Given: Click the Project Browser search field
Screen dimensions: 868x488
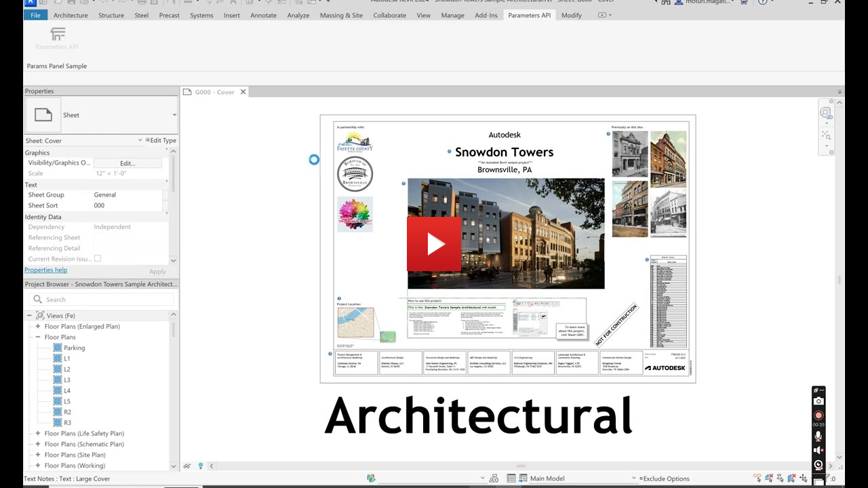Looking at the screenshot, I should point(101,300).
